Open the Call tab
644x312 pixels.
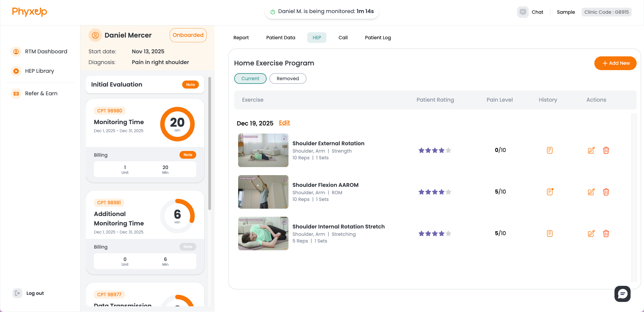pos(343,38)
